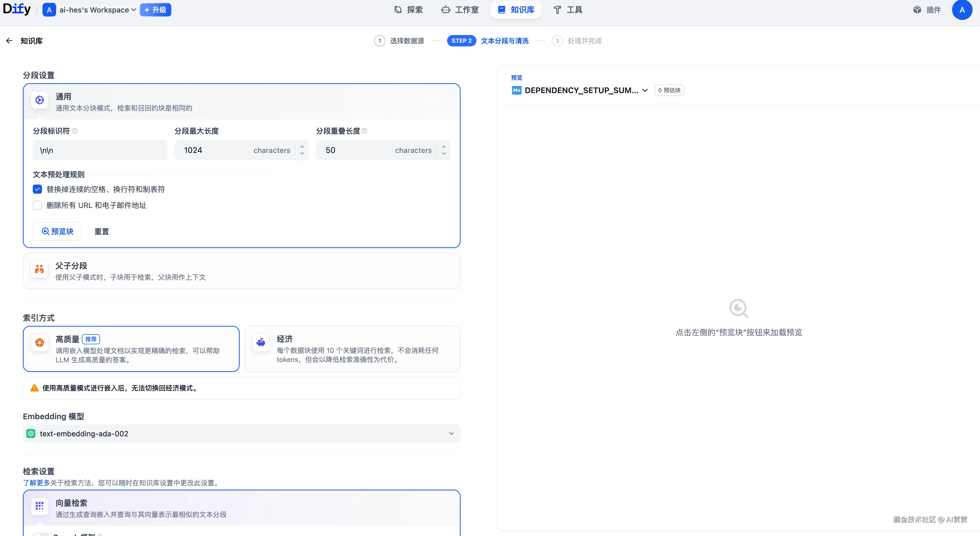980x536 pixels.
Task: Uncheck 替换掉连续的空格、换行符和制表符 checkbox
Action: point(37,189)
